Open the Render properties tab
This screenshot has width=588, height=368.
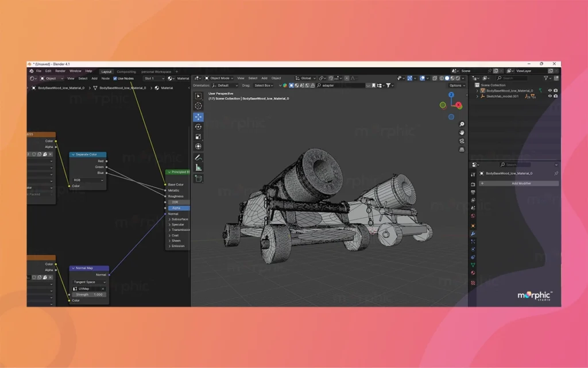pos(473,185)
